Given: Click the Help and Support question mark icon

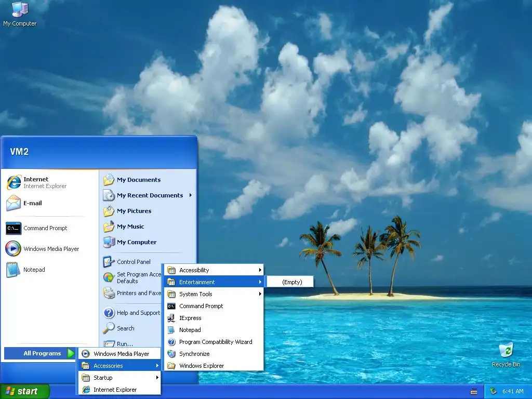Looking at the screenshot, I should [109, 312].
